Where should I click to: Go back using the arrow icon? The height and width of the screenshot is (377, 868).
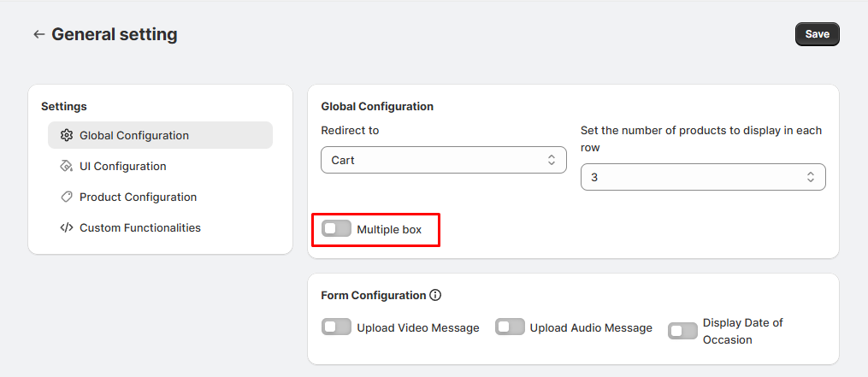pyautogui.click(x=38, y=34)
